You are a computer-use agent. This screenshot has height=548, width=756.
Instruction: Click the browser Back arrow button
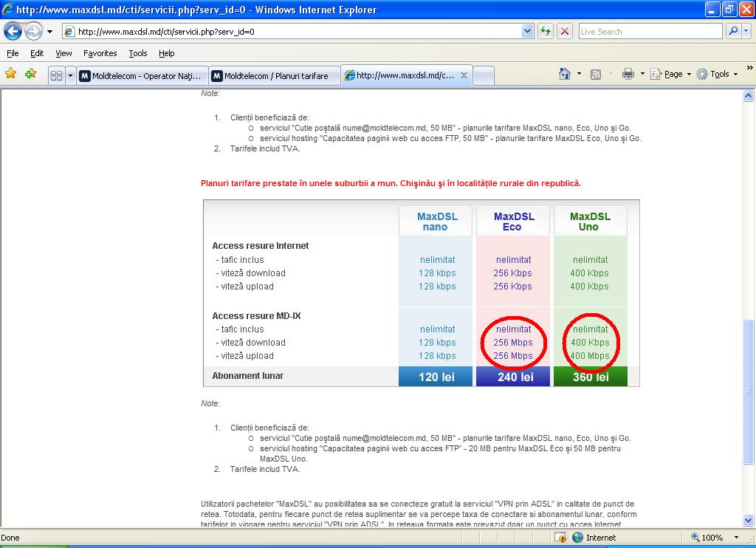tap(13, 32)
